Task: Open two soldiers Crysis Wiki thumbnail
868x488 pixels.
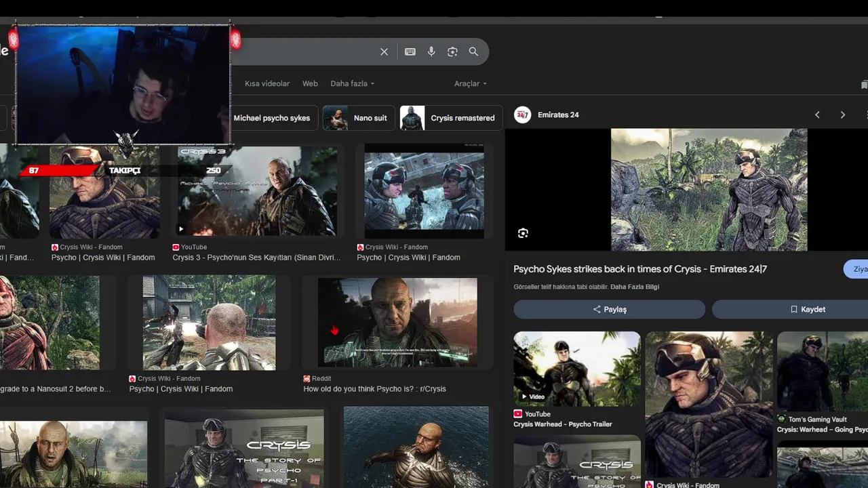Action: (x=424, y=190)
